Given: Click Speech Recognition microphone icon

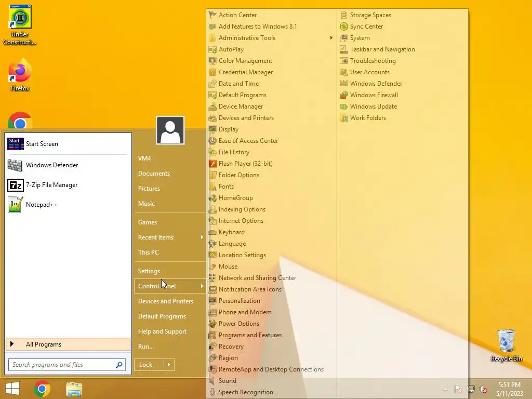Looking at the screenshot, I should (x=212, y=392).
